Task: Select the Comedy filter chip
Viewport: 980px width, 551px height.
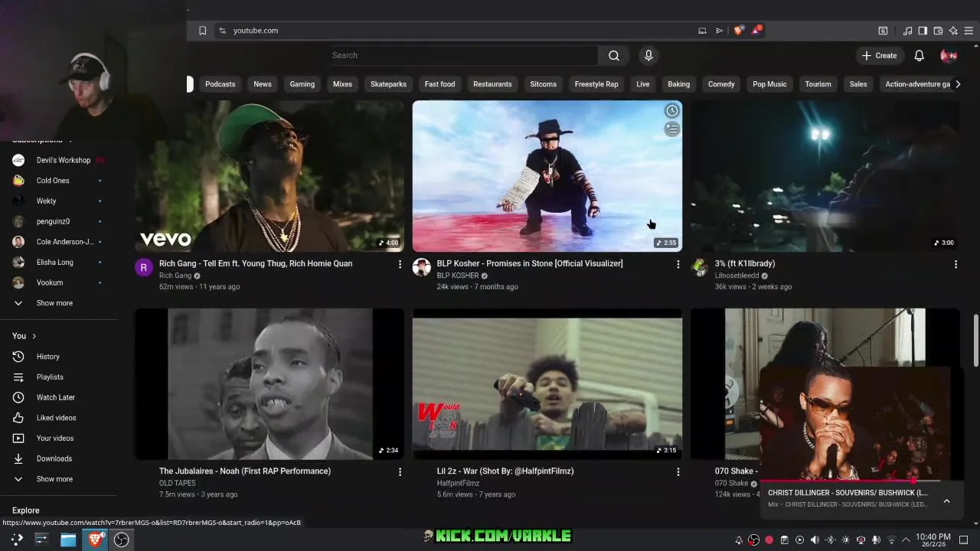Action: tap(721, 84)
